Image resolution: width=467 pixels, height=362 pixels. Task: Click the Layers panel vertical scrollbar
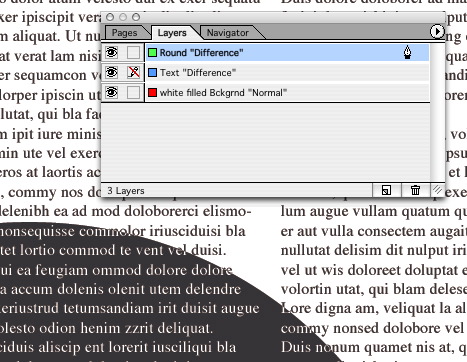click(437, 113)
